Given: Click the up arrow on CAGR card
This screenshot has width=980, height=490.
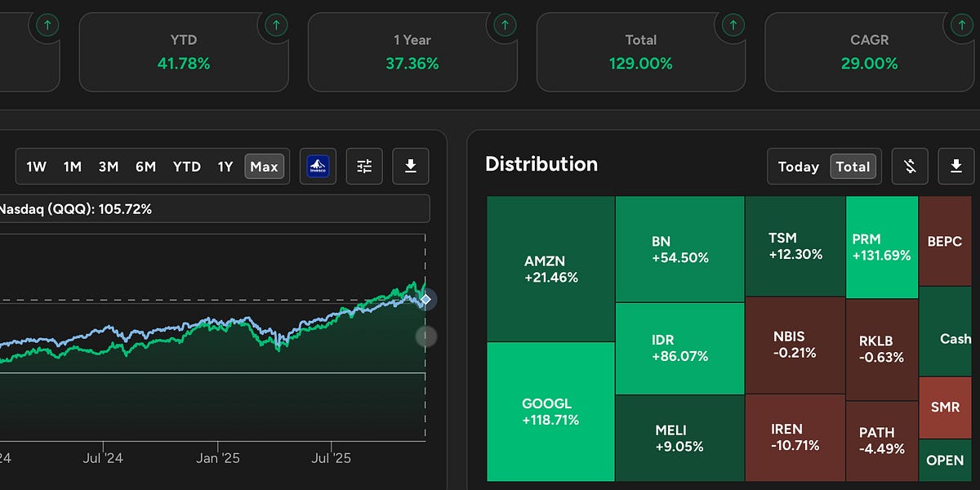Looking at the screenshot, I should 962,25.
